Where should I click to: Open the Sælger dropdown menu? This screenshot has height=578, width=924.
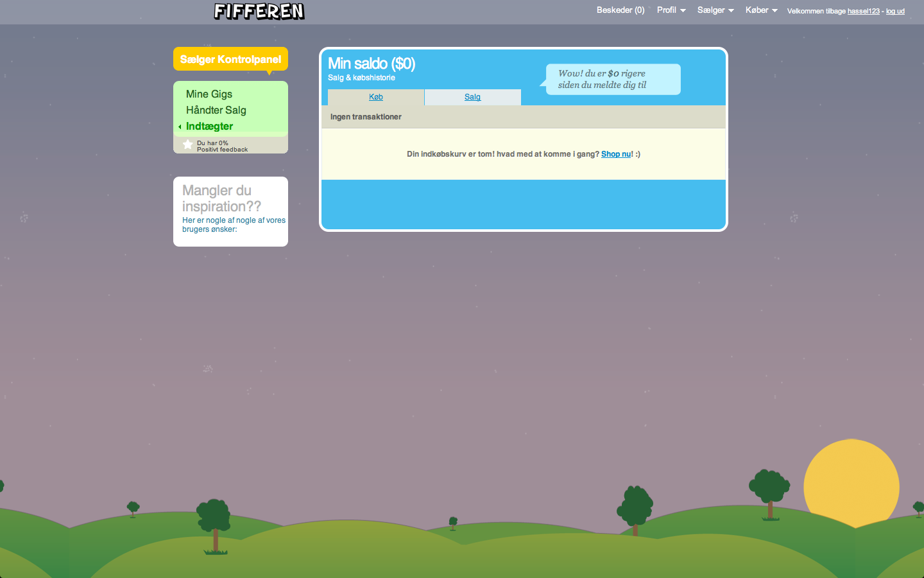coord(715,10)
